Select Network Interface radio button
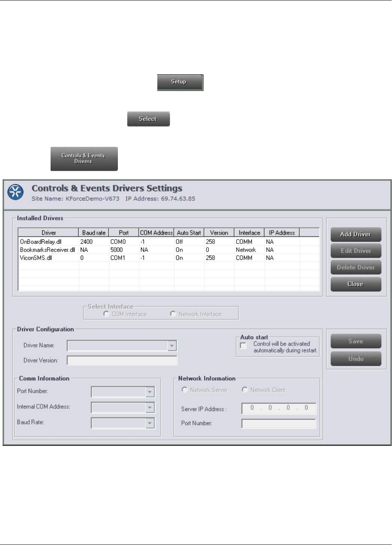 [173, 314]
